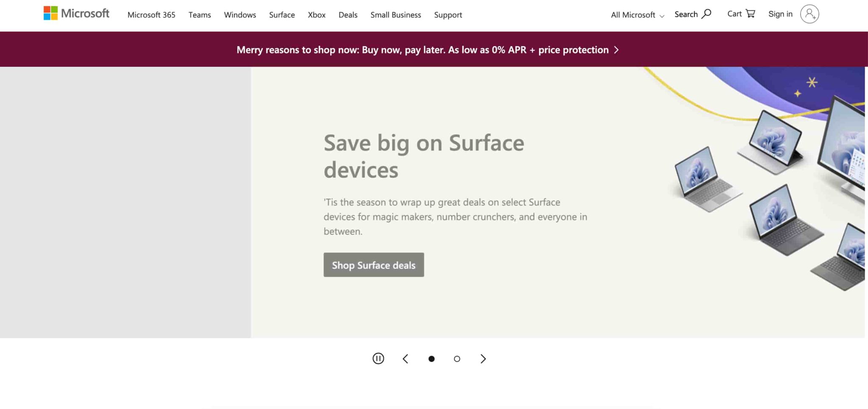Click the promo banner chevron arrow
This screenshot has height=409, width=868.
[616, 50]
